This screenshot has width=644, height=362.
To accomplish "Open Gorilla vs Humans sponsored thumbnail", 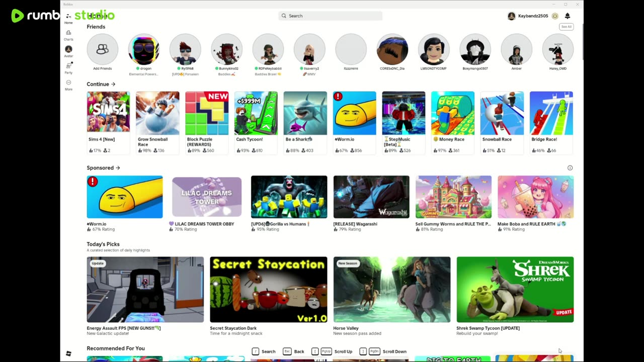I will [x=289, y=197].
